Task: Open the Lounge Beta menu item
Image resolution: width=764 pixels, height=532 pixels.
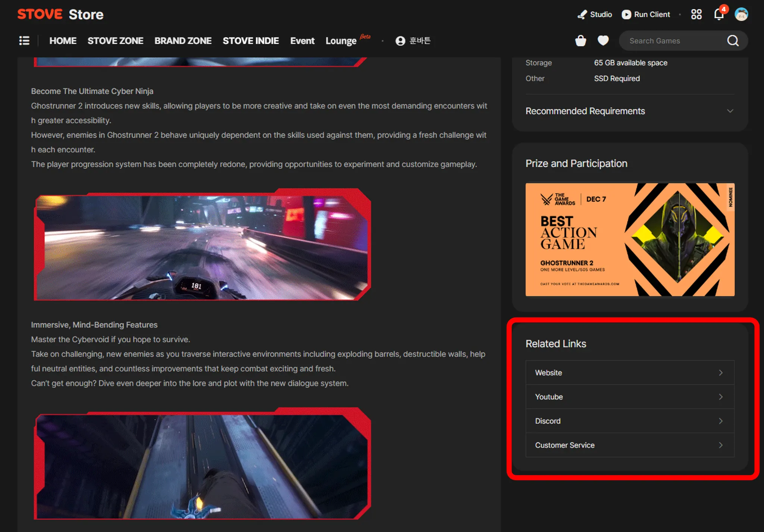Action: click(x=341, y=41)
